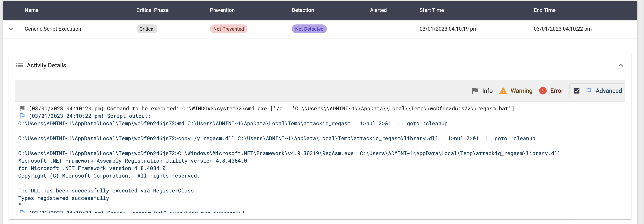Click the Not Prevented status badge
Image resolution: width=644 pixels, height=224 pixels.
click(228, 29)
